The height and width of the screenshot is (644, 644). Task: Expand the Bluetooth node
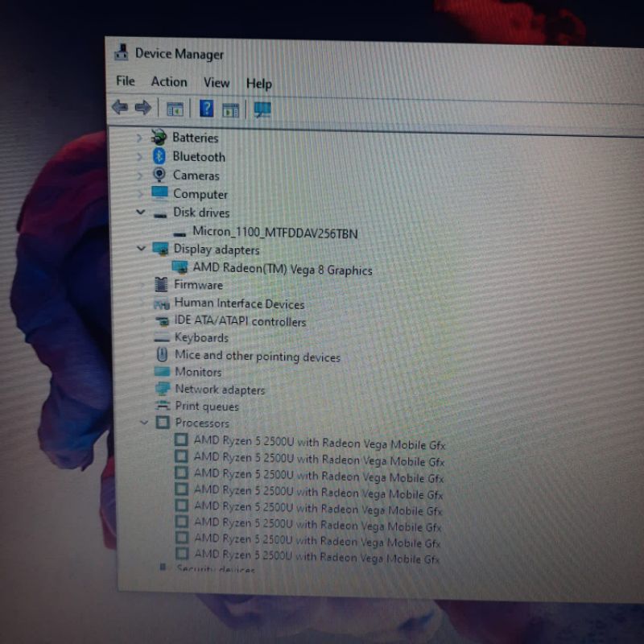(x=139, y=156)
